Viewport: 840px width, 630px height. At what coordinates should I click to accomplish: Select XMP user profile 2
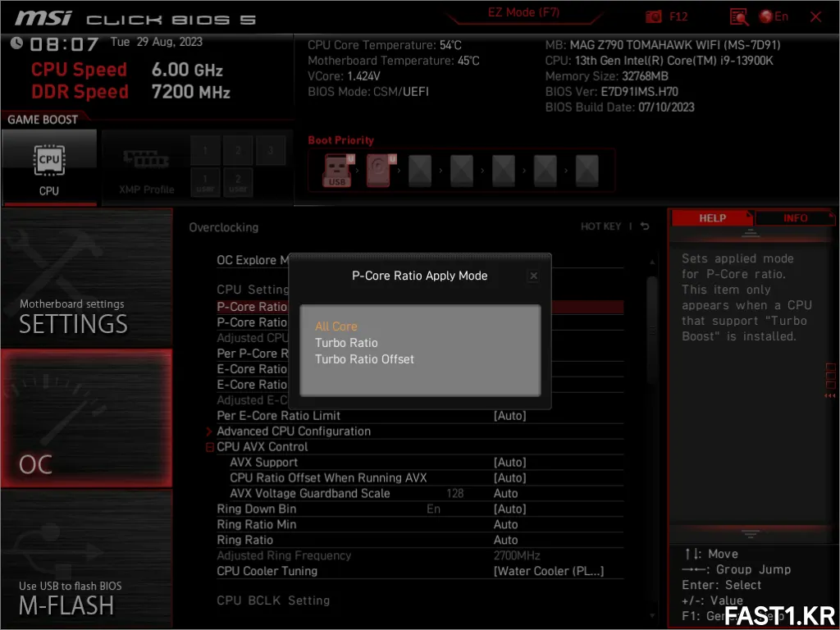point(238,182)
